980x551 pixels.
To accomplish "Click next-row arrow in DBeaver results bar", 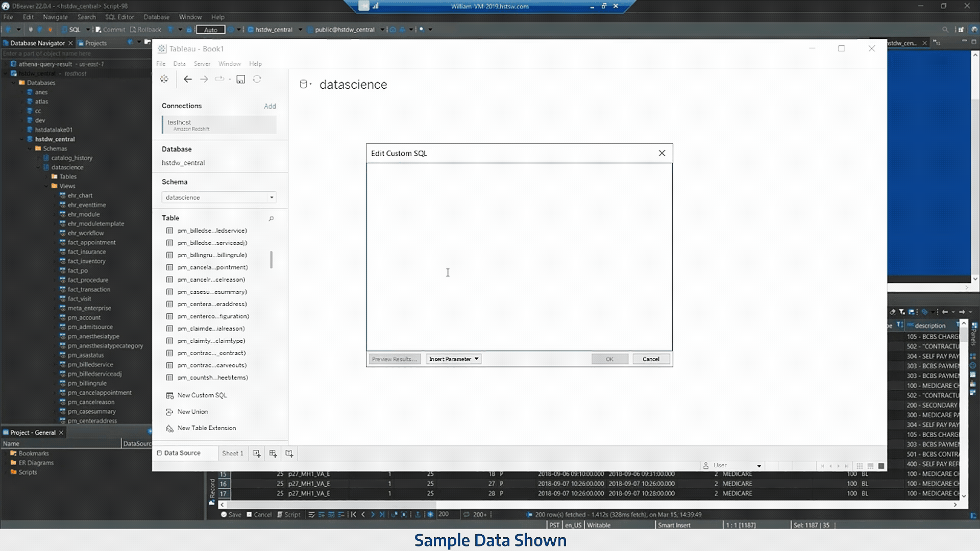I will (x=373, y=514).
